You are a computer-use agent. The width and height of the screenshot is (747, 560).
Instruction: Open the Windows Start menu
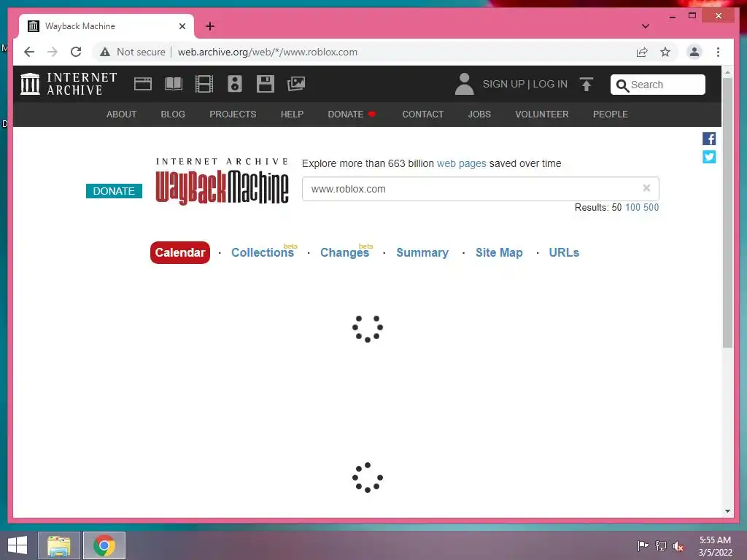click(18, 545)
